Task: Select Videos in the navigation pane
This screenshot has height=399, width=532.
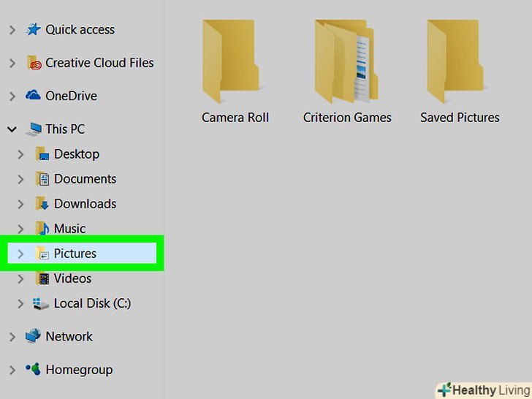Action: coord(72,278)
